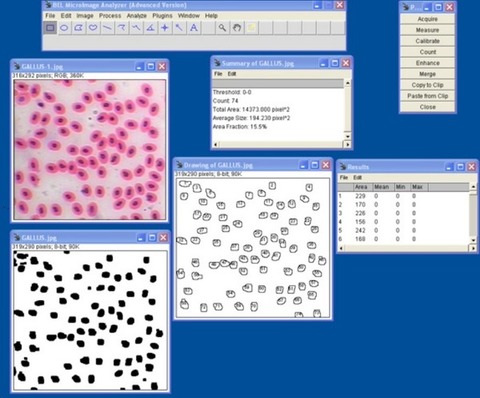Click the Area column header in Results
Viewport: 480px width, 398px height.
point(361,187)
